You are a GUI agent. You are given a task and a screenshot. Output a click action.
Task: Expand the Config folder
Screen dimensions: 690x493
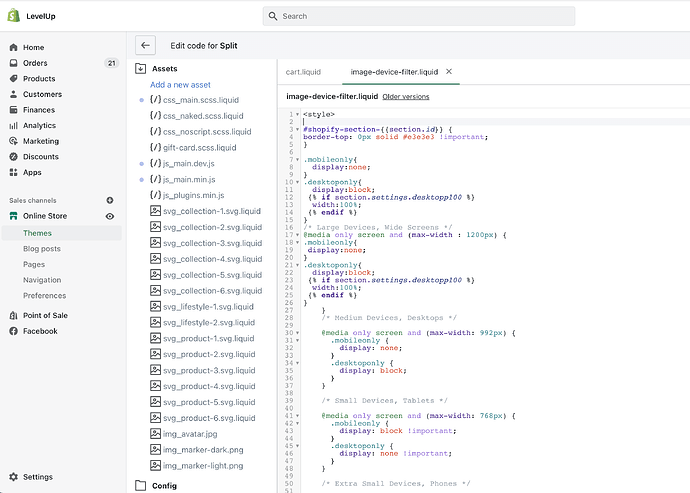click(x=164, y=485)
